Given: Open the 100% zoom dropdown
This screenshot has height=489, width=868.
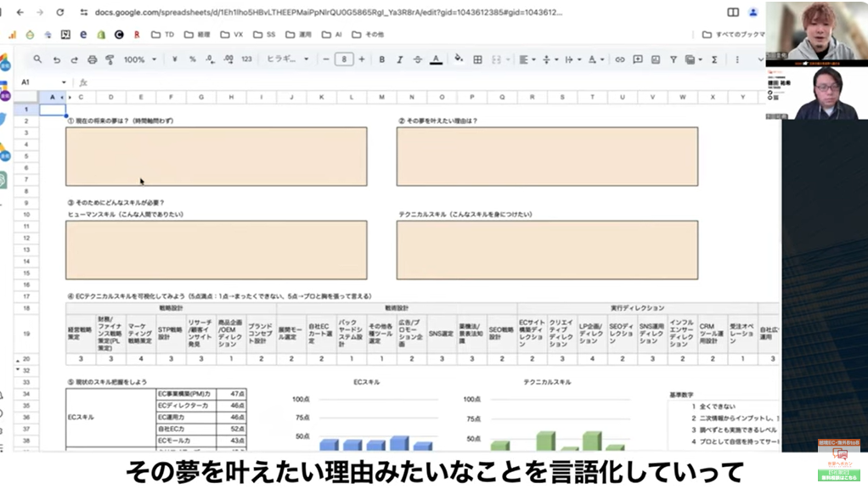Looking at the screenshot, I should point(140,59).
